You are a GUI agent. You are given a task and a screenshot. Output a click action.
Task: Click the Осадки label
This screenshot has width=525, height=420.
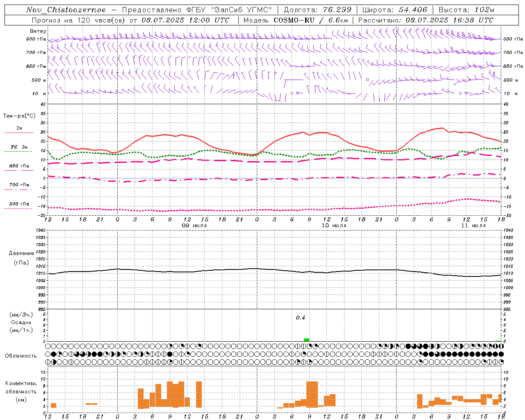click(21, 322)
